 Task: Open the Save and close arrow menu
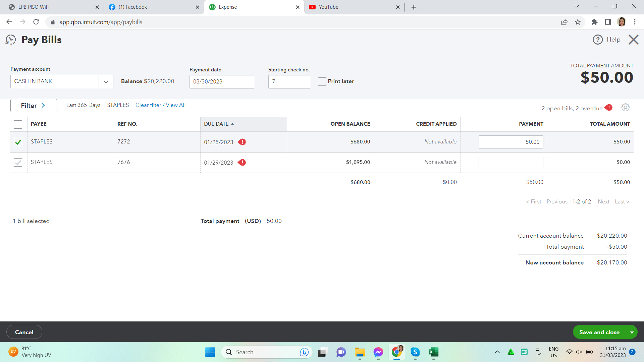pyautogui.click(x=632, y=332)
